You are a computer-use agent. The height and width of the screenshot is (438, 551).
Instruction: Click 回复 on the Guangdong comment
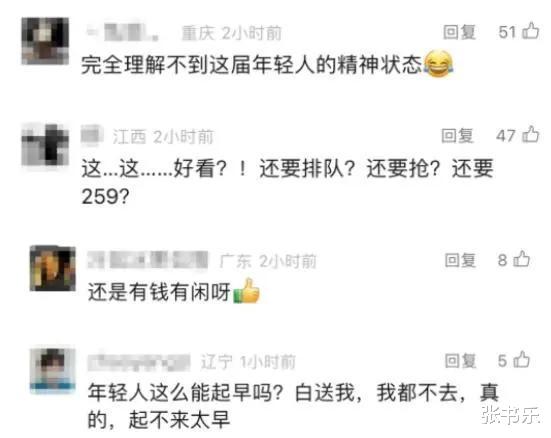tap(461, 260)
